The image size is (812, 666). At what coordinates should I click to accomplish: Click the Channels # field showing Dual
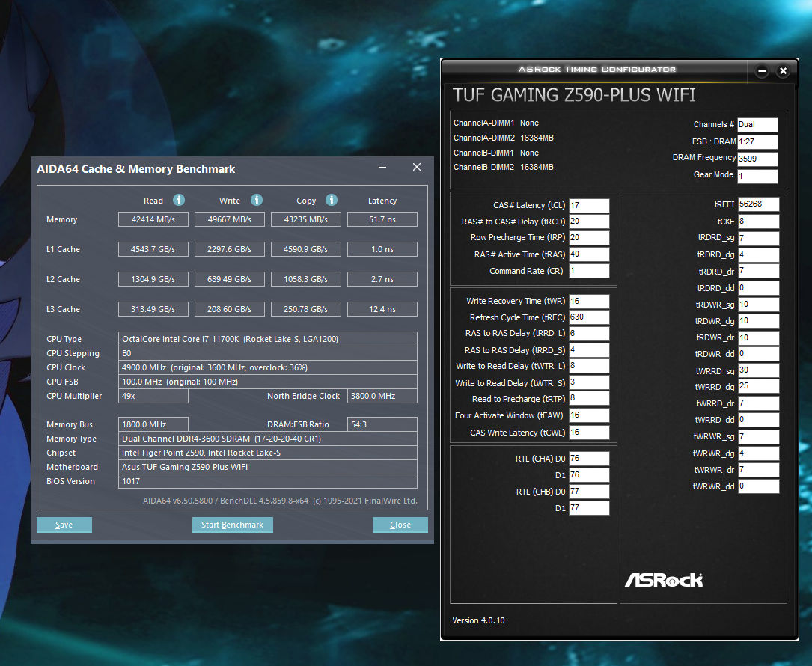tap(757, 124)
